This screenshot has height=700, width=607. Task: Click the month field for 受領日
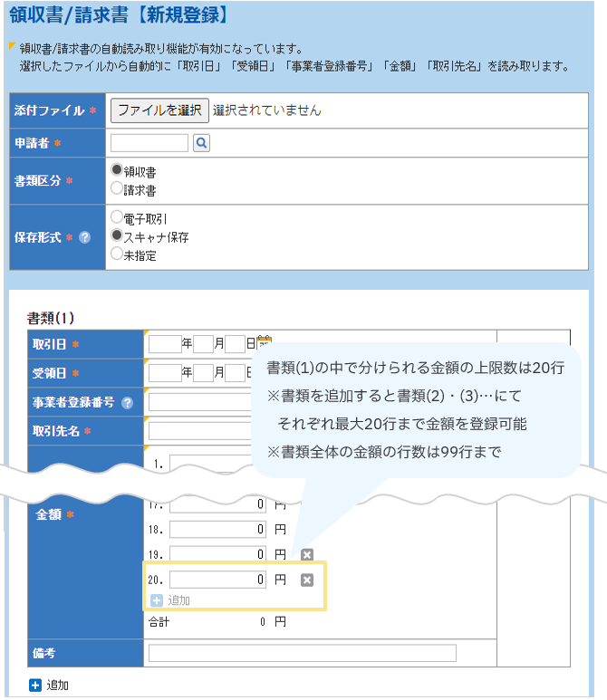click(203, 373)
